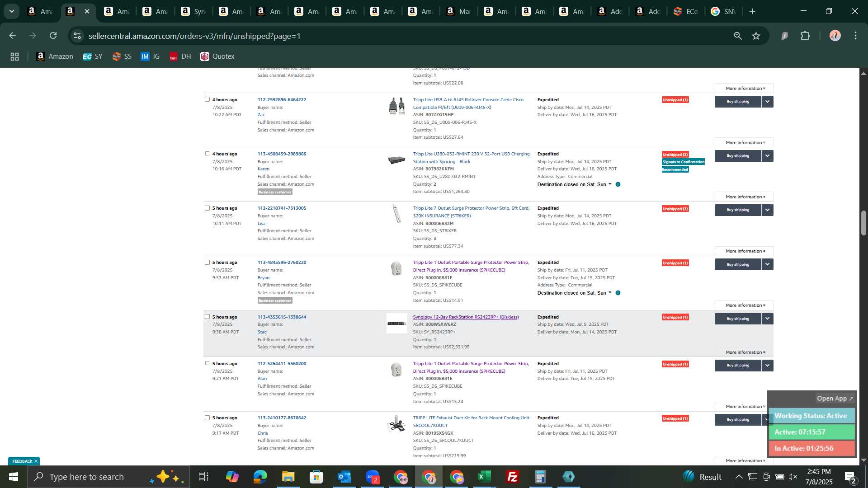Image resolution: width=868 pixels, height=488 pixels.
Task: Open Calculator from the taskbar
Action: (x=540, y=477)
